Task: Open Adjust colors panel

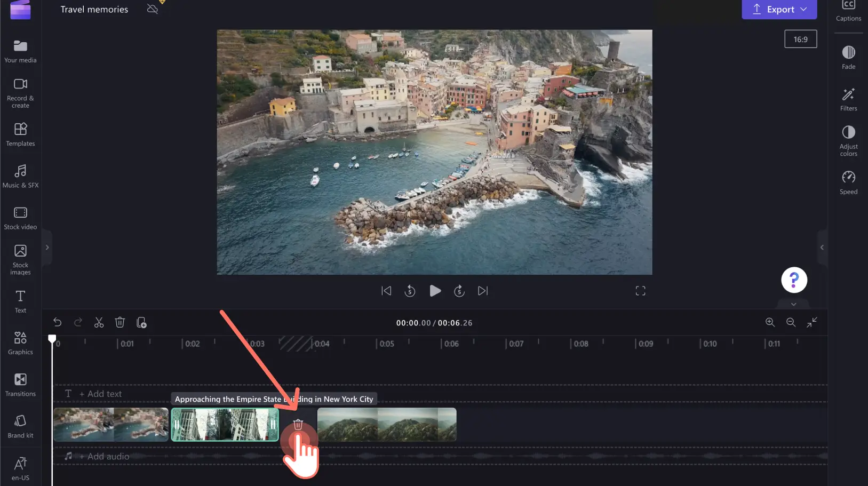Action: (x=848, y=141)
